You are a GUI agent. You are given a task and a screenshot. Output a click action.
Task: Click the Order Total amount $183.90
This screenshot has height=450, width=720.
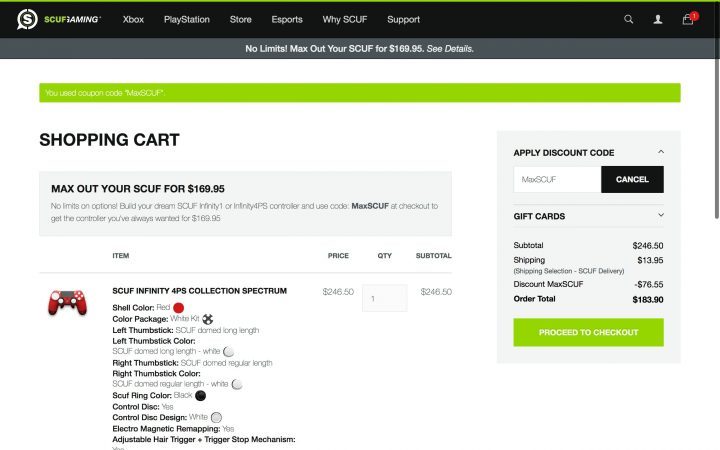(x=647, y=299)
